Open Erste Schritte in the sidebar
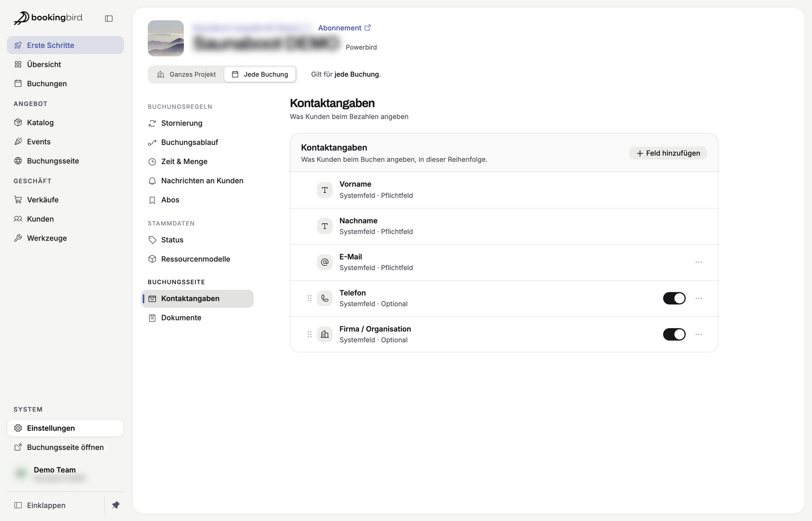812x521 pixels. (65, 45)
